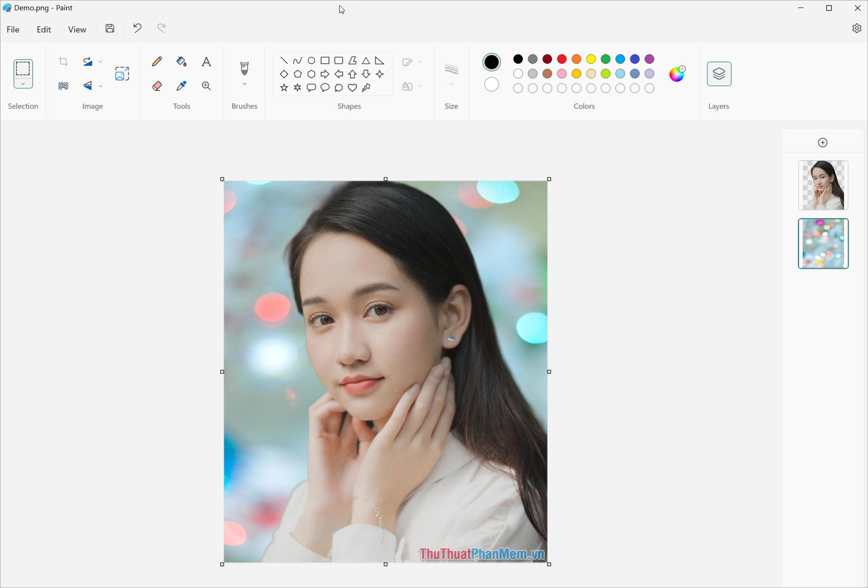
Task: Remove the image background
Action: (x=63, y=86)
